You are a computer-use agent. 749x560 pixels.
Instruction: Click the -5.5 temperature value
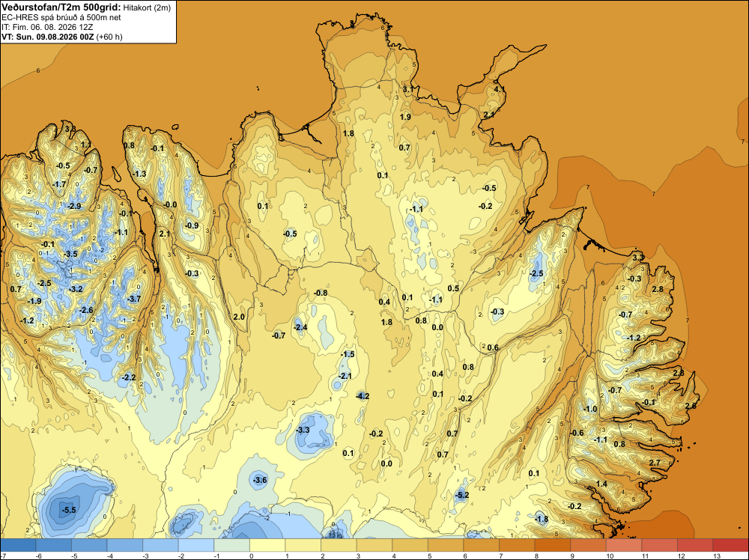pyautogui.click(x=69, y=510)
